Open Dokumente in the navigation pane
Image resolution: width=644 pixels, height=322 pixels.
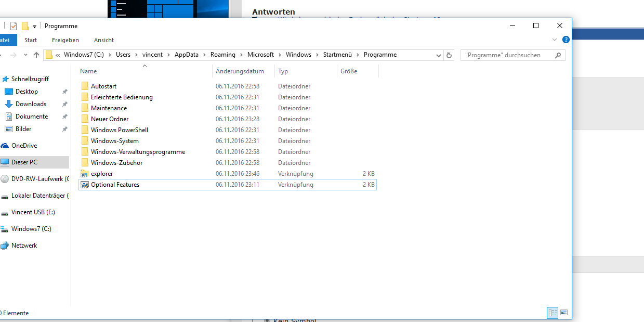tap(31, 117)
